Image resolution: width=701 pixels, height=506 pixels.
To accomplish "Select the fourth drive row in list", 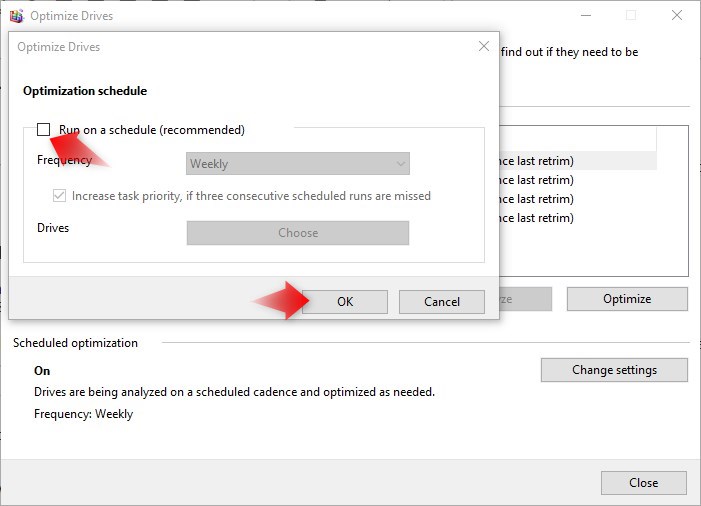I will (571, 218).
